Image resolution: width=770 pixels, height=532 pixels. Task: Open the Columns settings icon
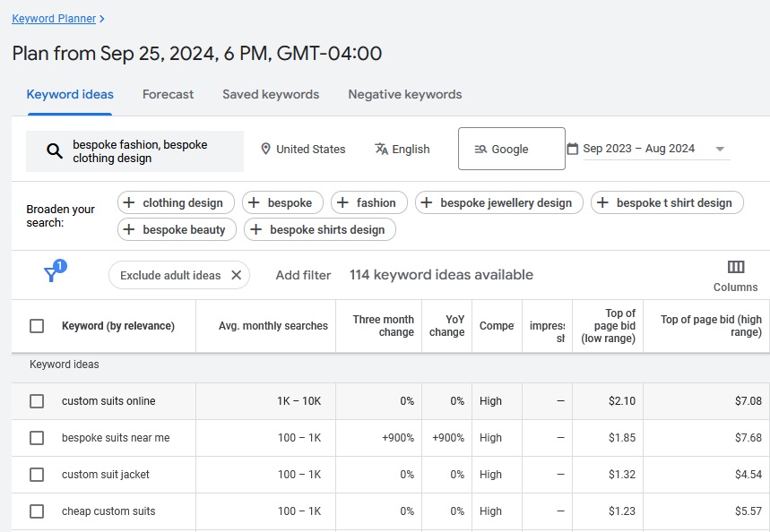coord(735,266)
